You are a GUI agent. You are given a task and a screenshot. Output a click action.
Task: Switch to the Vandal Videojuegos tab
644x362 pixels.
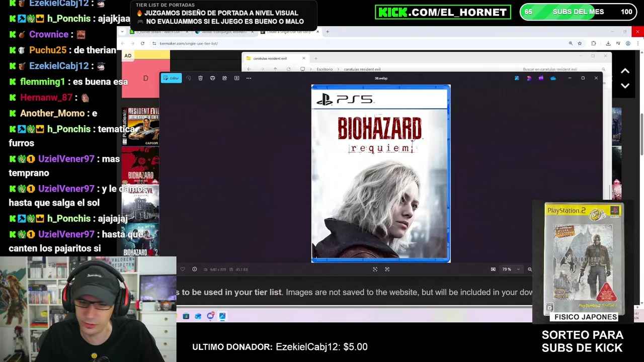click(224, 32)
